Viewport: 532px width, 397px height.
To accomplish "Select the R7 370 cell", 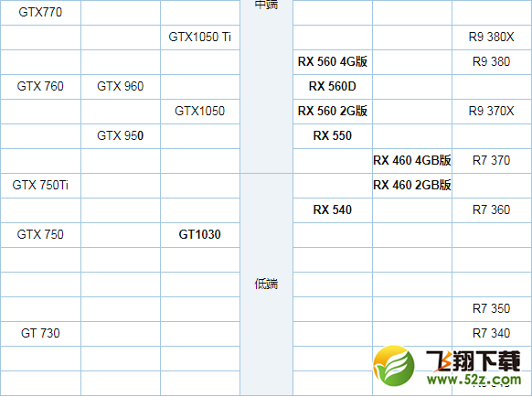I will pos(491,160).
